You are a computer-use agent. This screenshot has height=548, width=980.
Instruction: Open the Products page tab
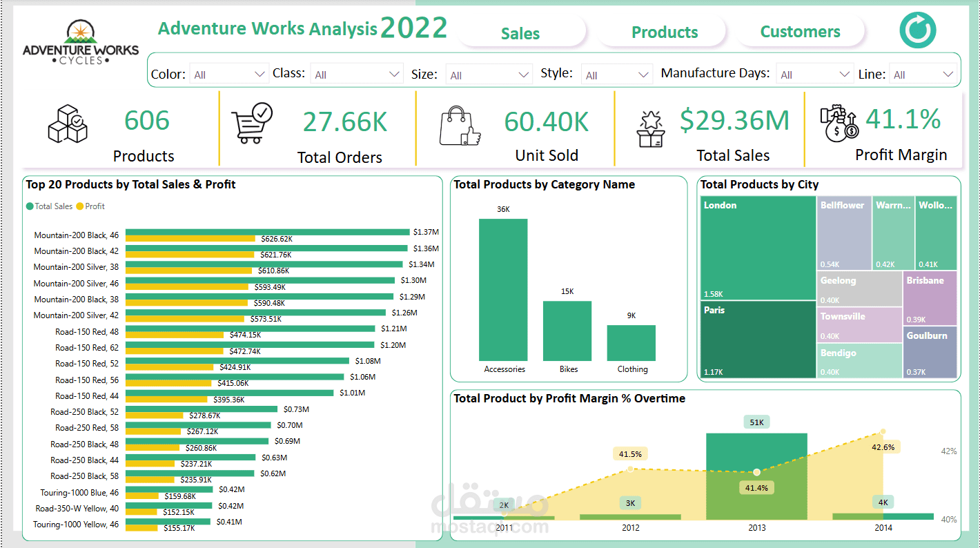pos(665,32)
